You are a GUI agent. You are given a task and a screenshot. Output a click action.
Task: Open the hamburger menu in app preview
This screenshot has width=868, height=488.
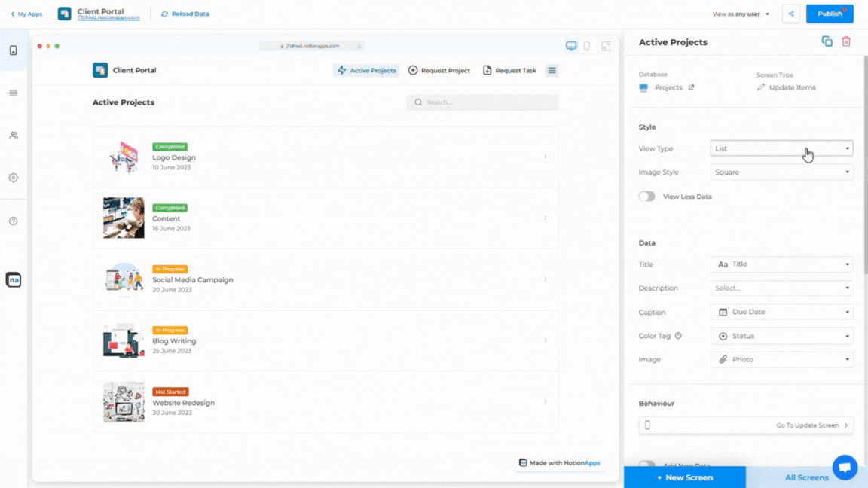point(552,70)
